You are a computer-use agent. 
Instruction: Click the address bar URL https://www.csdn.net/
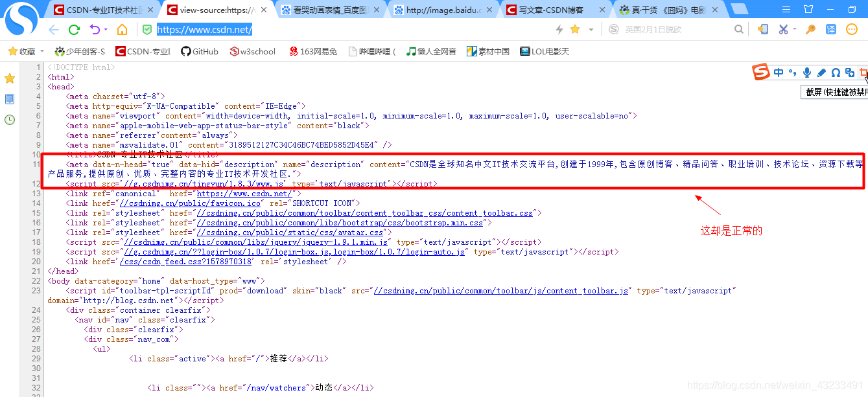[x=204, y=30]
